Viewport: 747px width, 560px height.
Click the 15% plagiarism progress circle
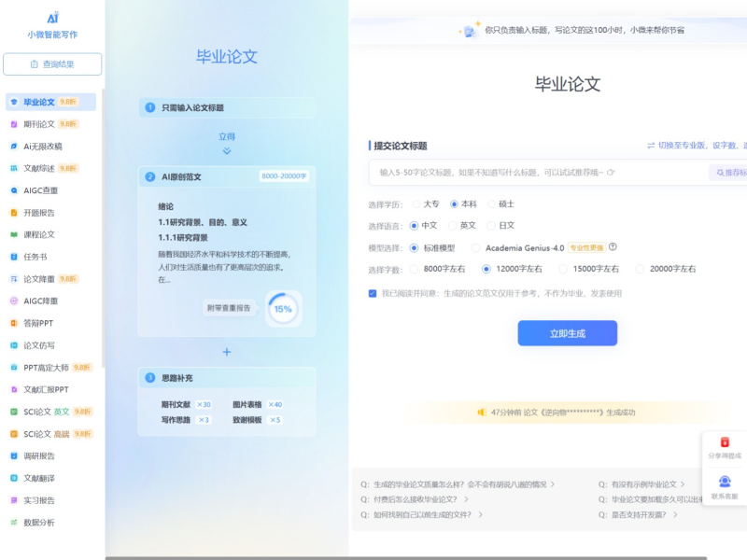click(x=283, y=309)
